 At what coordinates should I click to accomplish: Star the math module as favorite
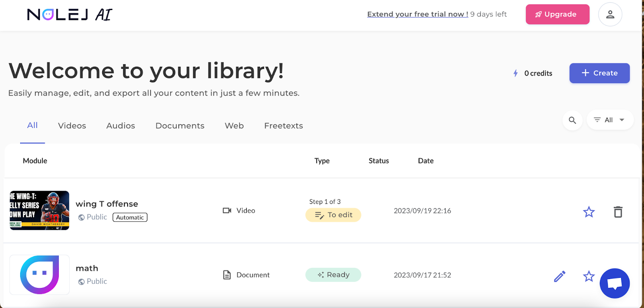coord(588,276)
